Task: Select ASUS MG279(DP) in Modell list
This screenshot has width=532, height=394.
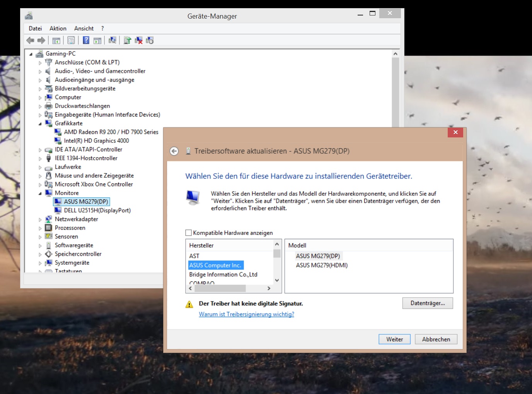Action: pyautogui.click(x=318, y=256)
